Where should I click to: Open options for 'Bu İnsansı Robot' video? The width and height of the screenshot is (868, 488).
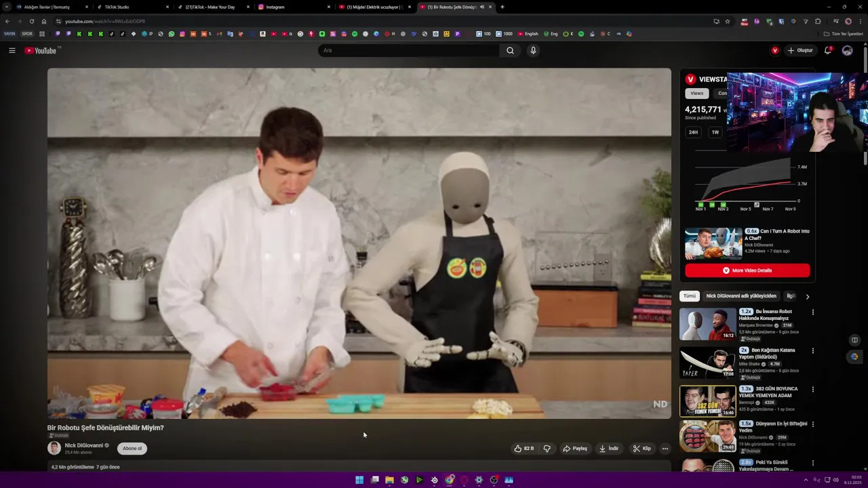(812, 312)
